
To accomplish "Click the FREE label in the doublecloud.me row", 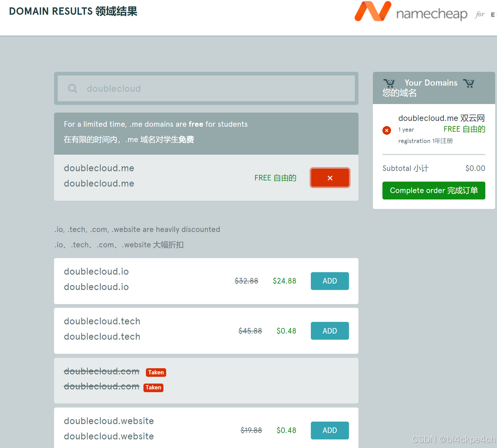I will [x=275, y=178].
